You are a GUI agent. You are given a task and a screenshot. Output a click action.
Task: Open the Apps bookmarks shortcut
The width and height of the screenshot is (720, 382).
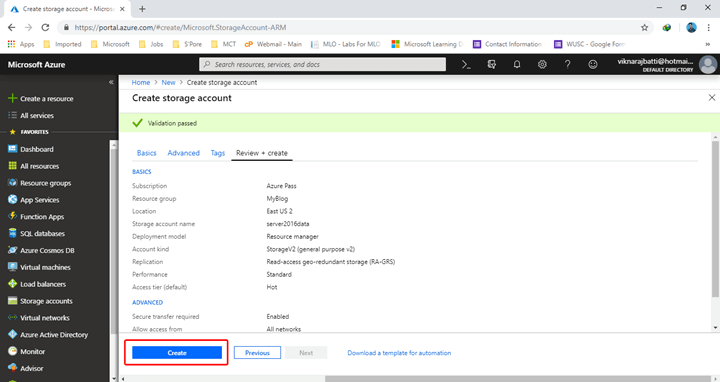point(21,44)
